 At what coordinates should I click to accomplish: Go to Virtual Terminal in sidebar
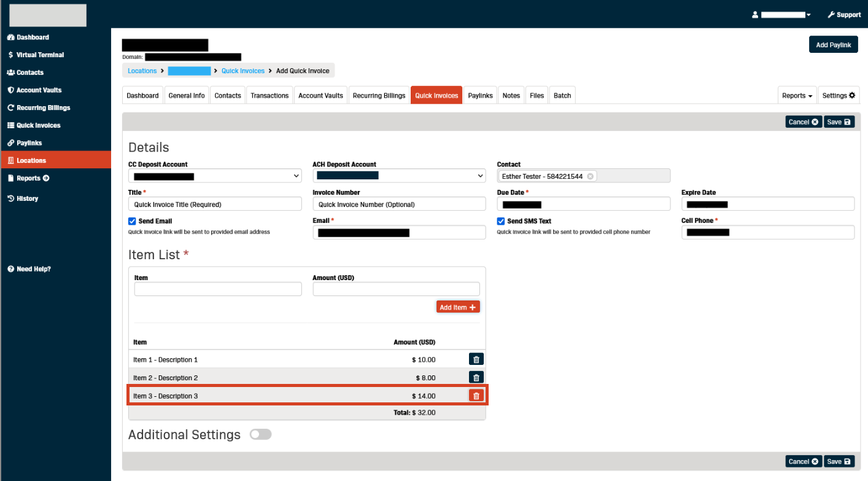click(36, 55)
